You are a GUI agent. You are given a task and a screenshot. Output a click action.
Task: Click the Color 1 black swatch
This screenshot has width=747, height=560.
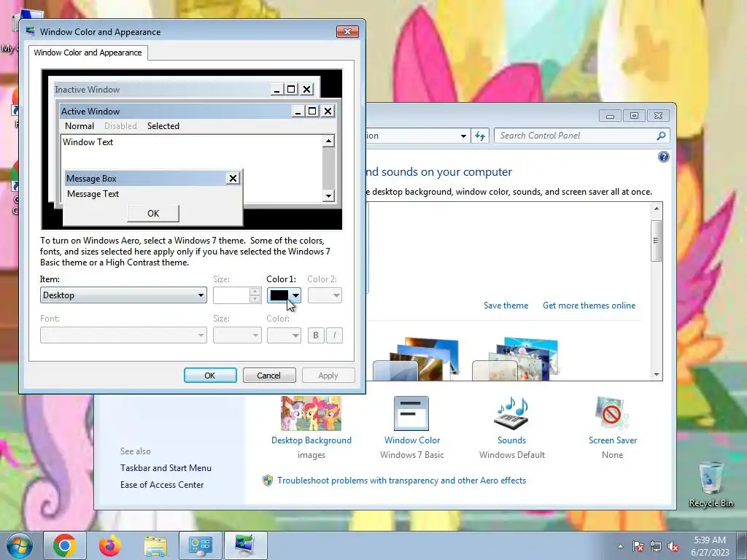279,295
